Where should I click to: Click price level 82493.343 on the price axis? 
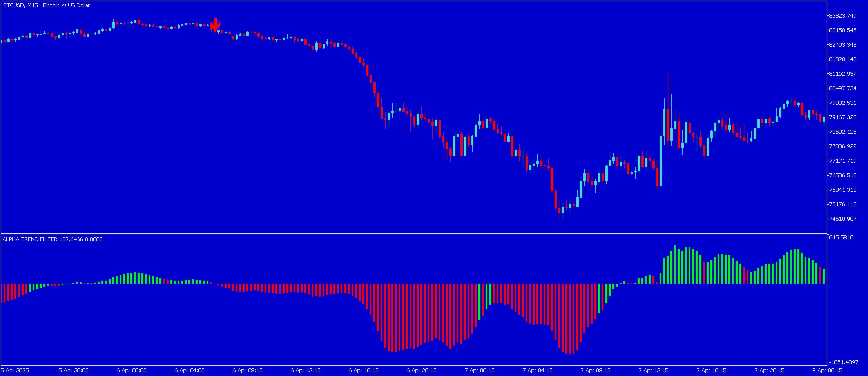(x=843, y=45)
